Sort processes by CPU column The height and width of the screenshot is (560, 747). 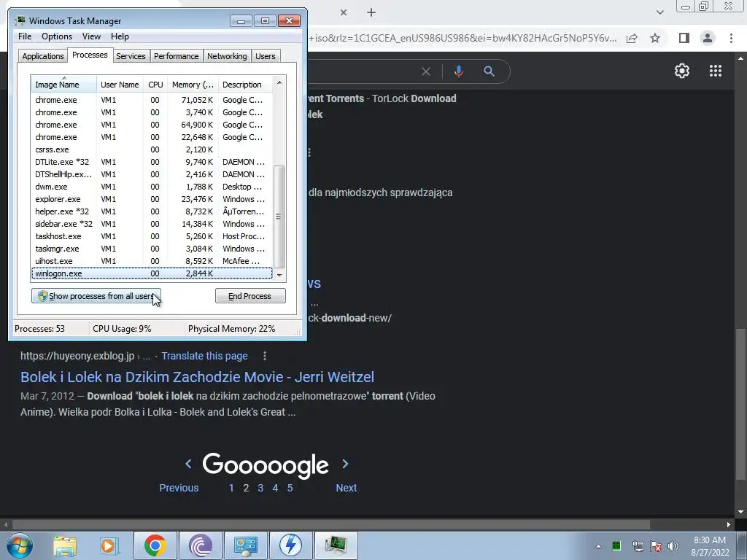click(x=155, y=85)
